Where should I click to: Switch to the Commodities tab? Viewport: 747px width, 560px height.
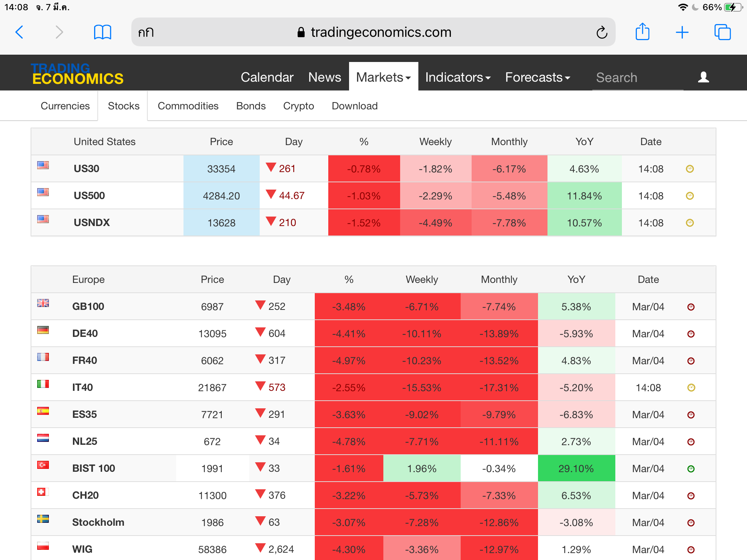tap(188, 106)
